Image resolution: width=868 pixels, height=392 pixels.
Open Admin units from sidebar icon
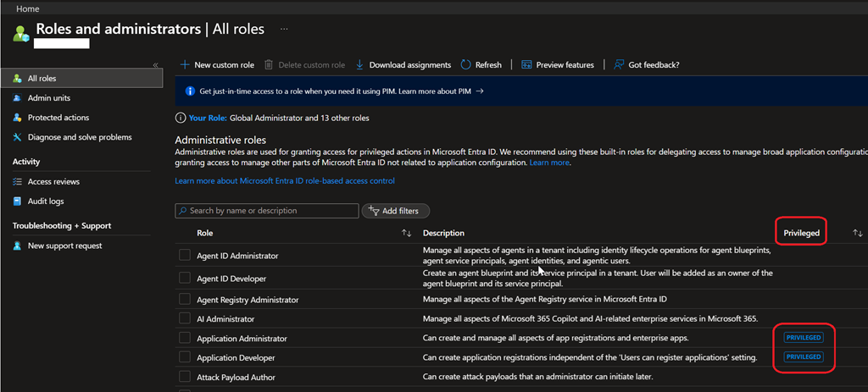point(17,98)
